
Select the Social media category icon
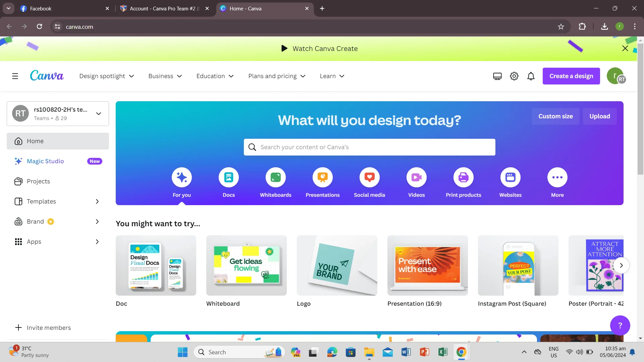click(x=370, y=177)
